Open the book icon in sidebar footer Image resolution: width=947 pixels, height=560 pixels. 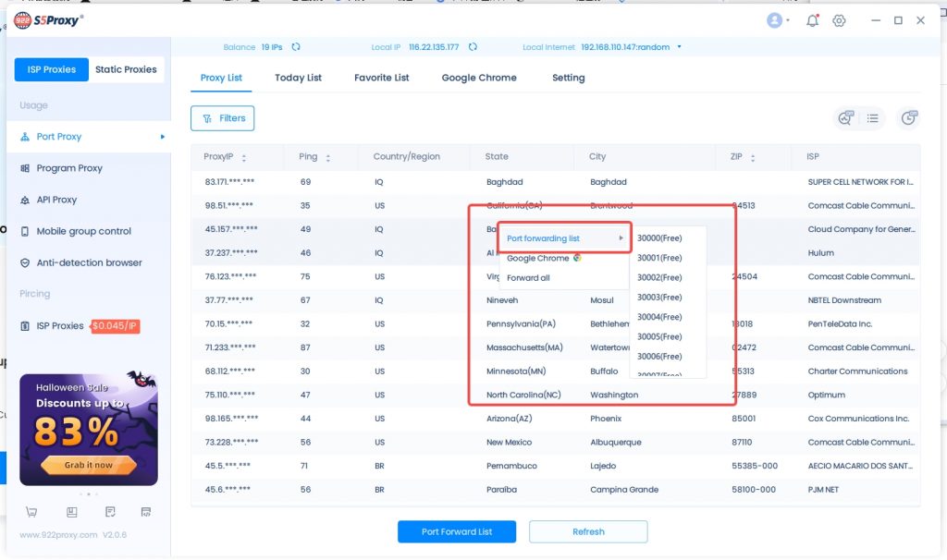(x=72, y=512)
